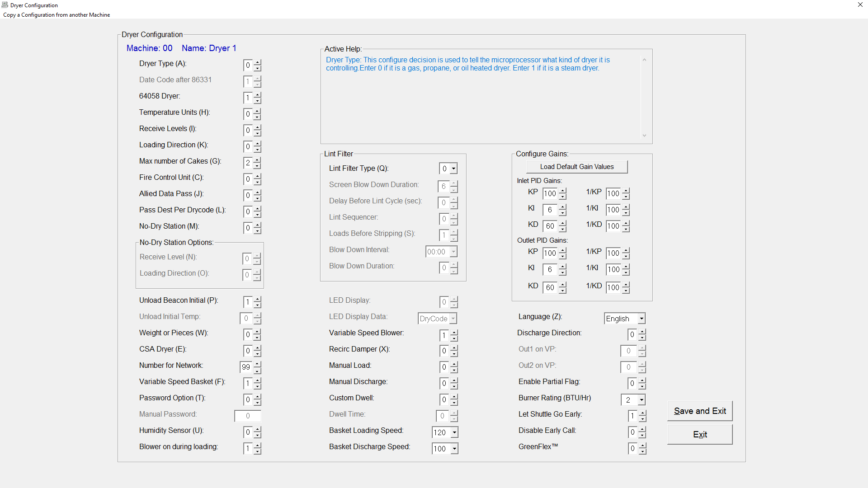Increase Number for Network spinner value
This screenshot has height=488, width=868.
pyautogui.click(x=257, y=364)
